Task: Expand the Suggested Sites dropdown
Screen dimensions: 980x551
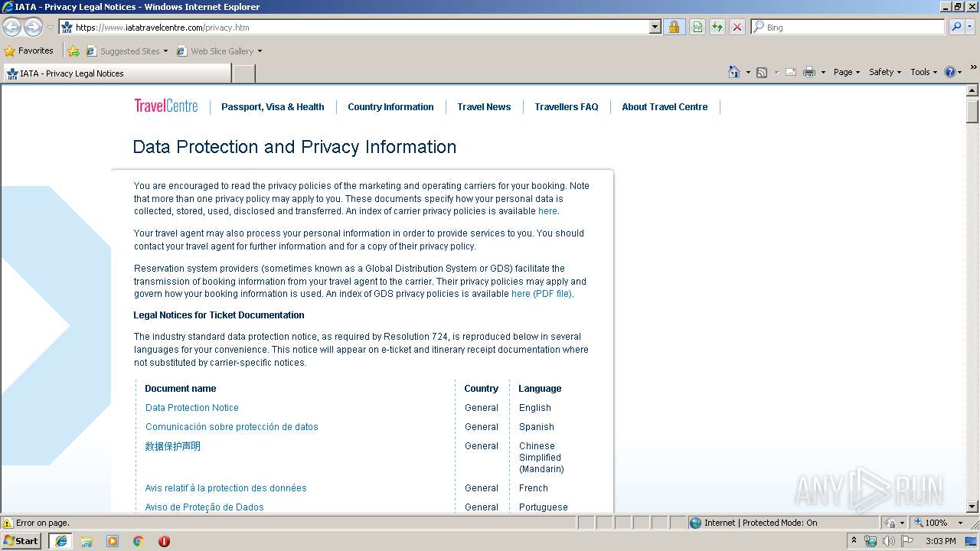Action: pyautogui.click(x=165, y=51)
